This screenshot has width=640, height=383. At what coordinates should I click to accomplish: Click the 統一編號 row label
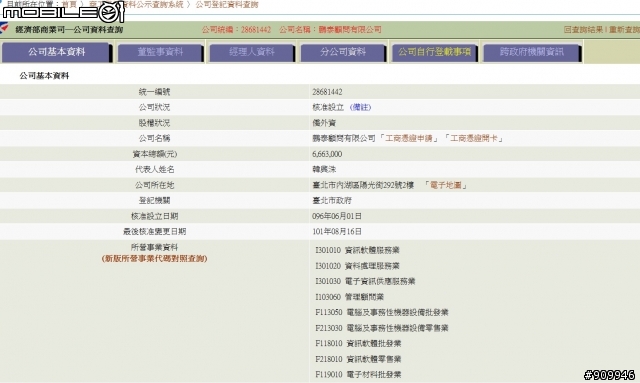154,92
